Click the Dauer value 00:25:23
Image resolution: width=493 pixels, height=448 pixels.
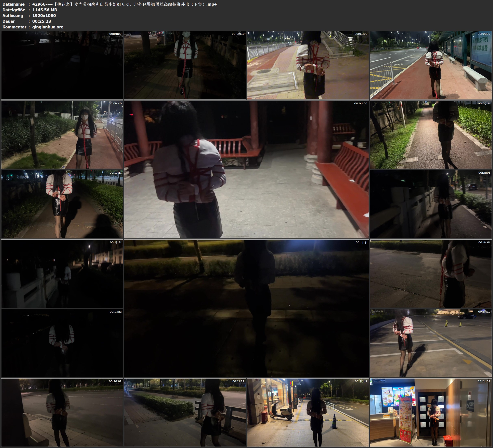point(42,21)
